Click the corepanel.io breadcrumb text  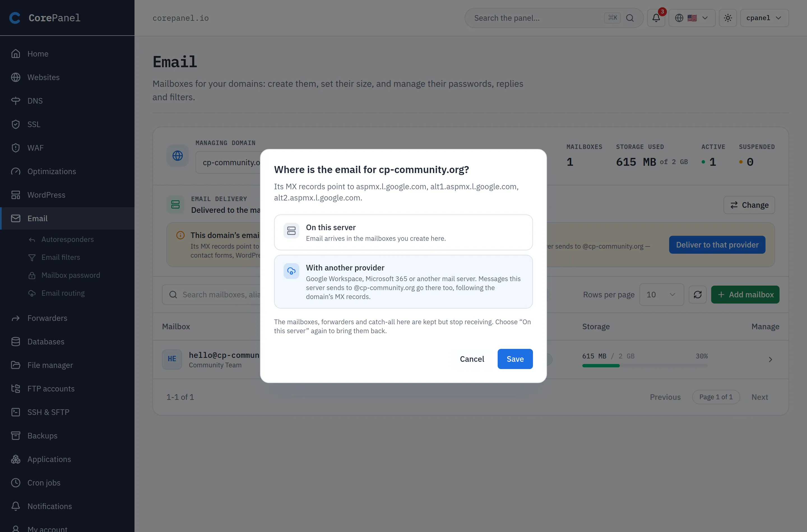(181, 18)
